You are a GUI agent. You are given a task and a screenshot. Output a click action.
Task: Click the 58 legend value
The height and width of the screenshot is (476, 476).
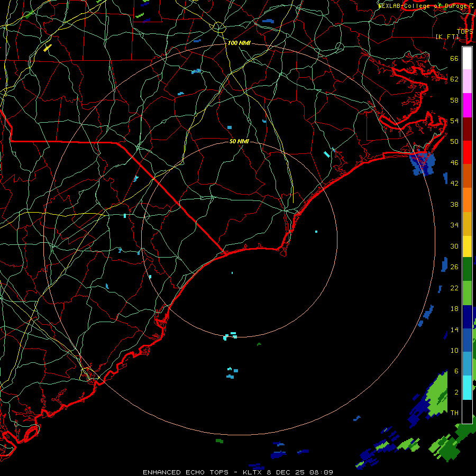454,100
